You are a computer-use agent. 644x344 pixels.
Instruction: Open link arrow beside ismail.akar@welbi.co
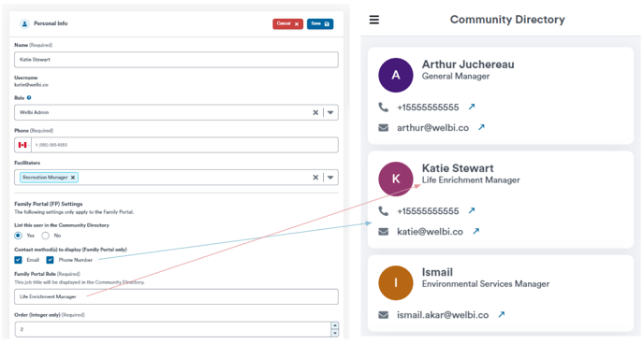click(502, 314)
